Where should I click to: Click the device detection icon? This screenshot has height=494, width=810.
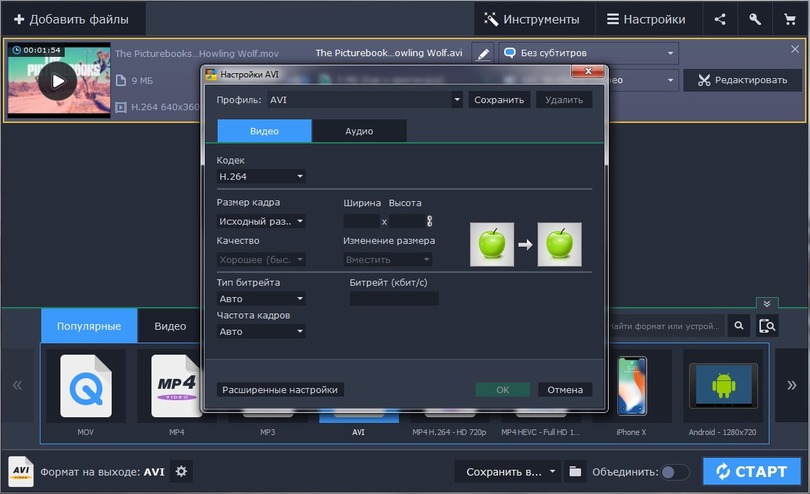768,326
